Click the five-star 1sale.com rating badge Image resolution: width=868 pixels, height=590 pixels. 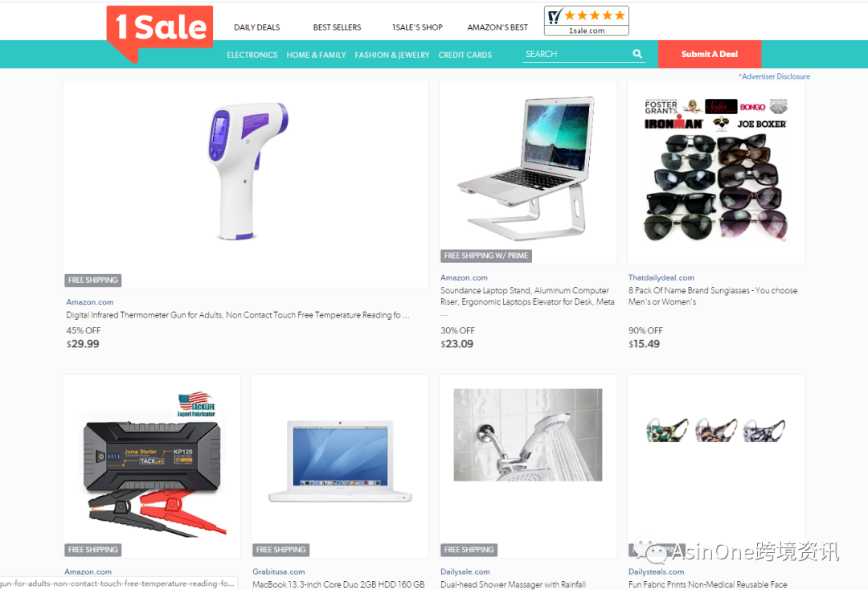pos(586,21)
